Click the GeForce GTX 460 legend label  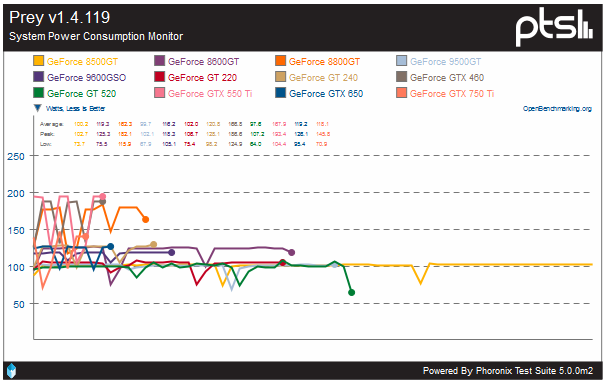pyautogui.click(x=447, y=78)
